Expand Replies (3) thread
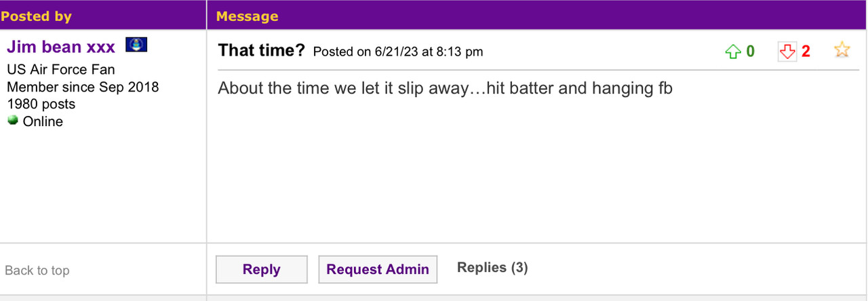Screen dimensions: 868x301 (492, 268)
